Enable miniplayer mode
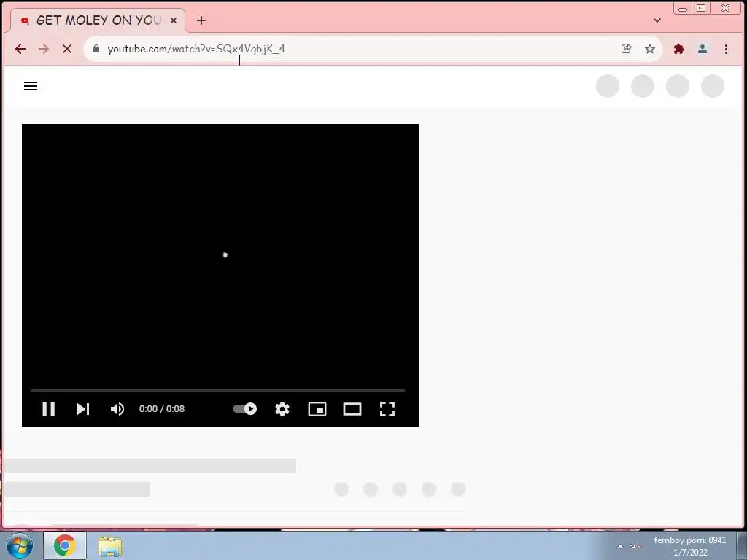The height and width of the screenshot is (560, 747). tap(317, 409)
